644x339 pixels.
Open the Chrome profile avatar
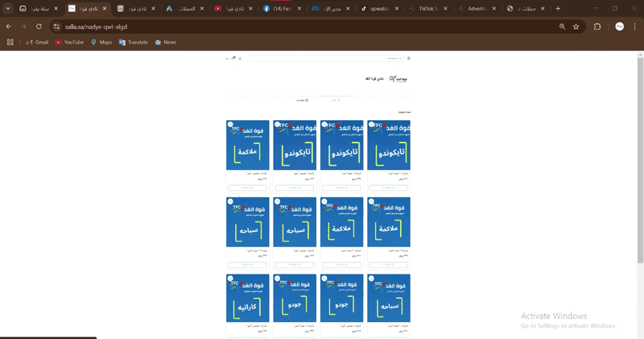pos(619,27)
